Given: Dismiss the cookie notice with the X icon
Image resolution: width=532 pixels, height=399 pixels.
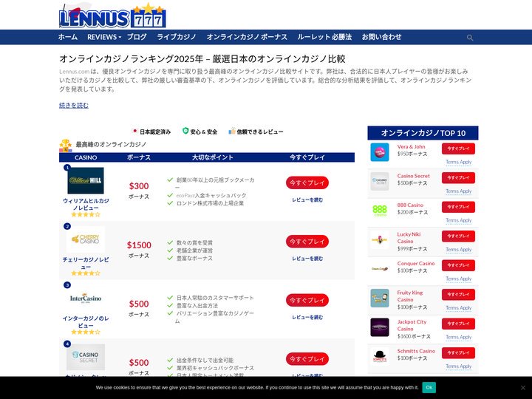Looking at the screenshot, I should coord(523,387).
